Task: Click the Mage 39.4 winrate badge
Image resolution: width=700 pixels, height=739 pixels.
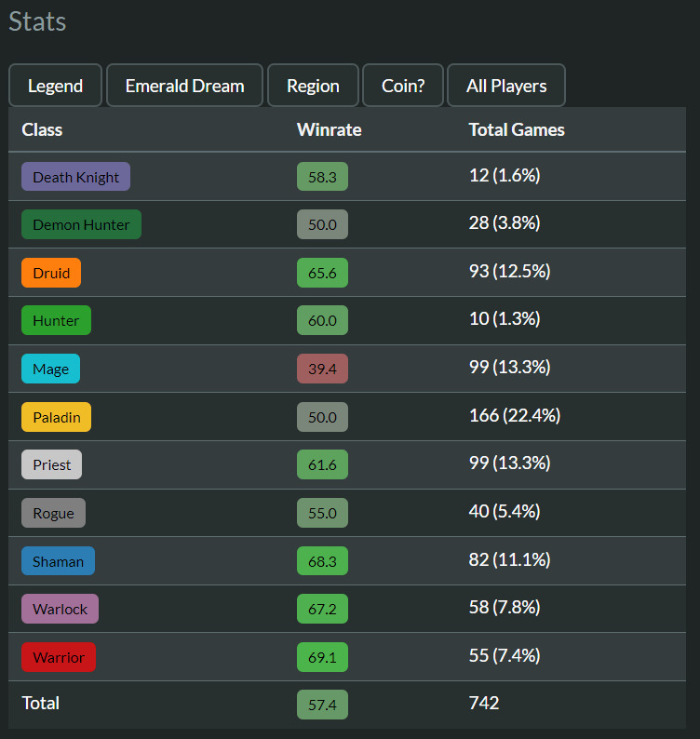Action: (x=322, y=369)
